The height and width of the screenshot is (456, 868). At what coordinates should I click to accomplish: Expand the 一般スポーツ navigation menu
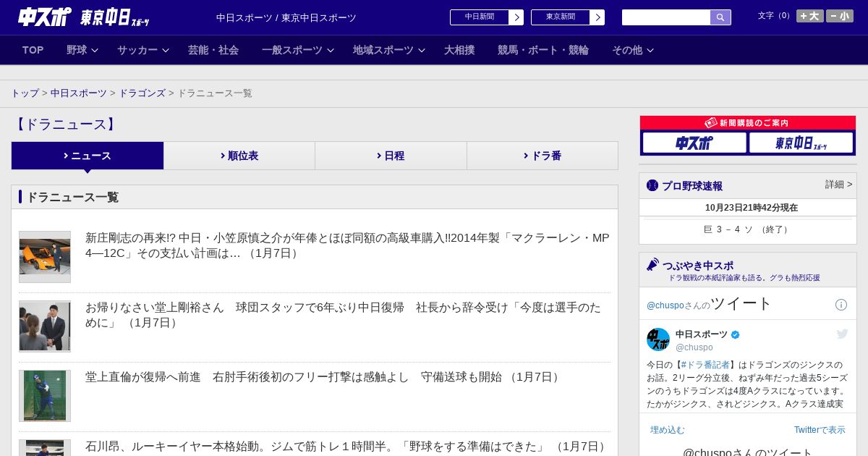pyautogui.click(x=298, y=50)
